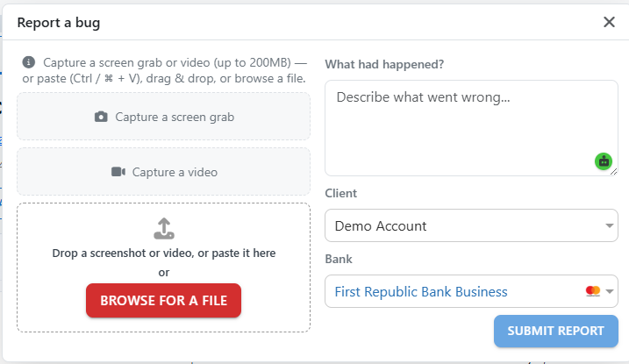Click the green robot assistant icon
The height and width of the screenshot is (364, 629).
604,161
